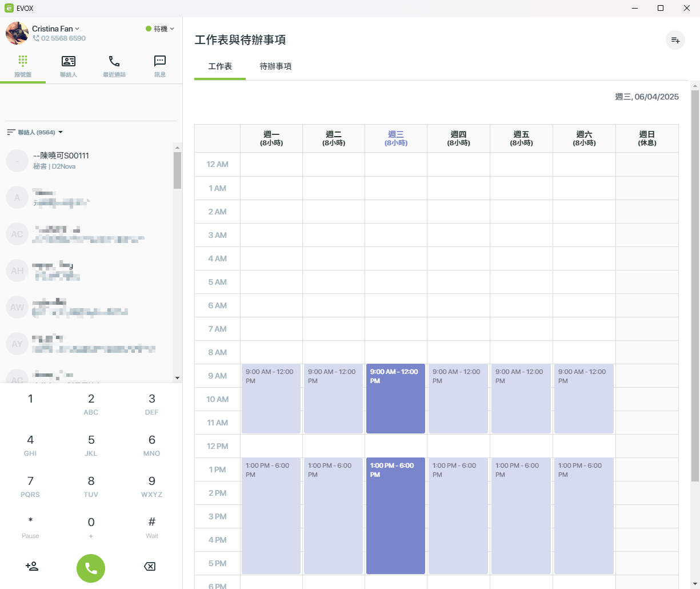Click the backspace delete icon
Image resolution: width=700 pixels, height=589 pixels.
[x=149, y=566]
